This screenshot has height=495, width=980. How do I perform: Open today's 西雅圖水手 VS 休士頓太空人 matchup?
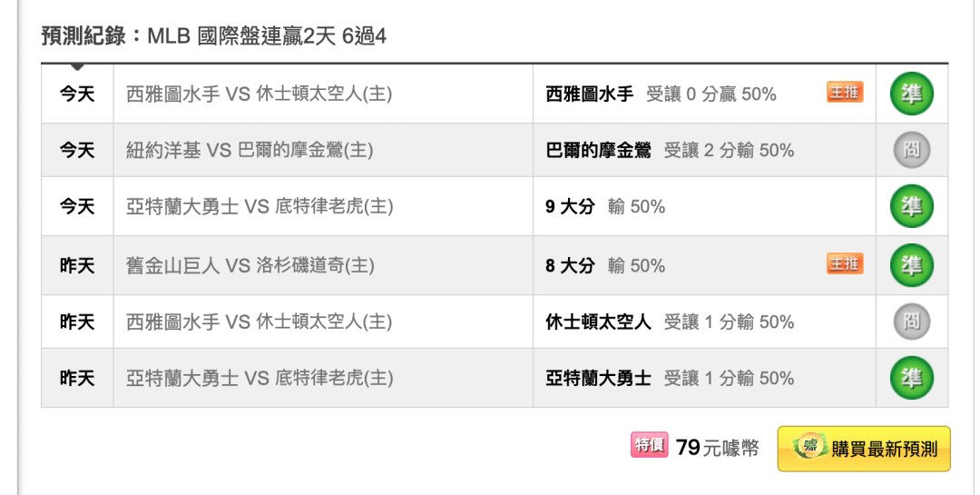coord(259,94)
